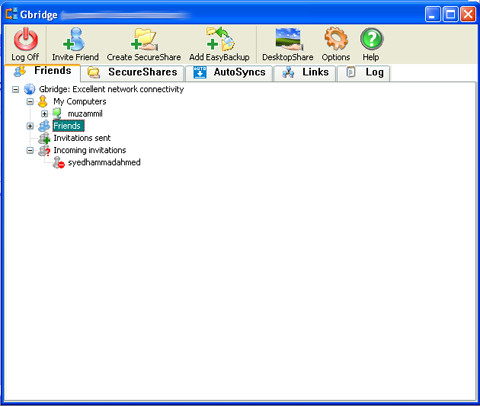480x406 pixels.
Task: Select the My Computers tree label
Action: click(x=80, y=101)
